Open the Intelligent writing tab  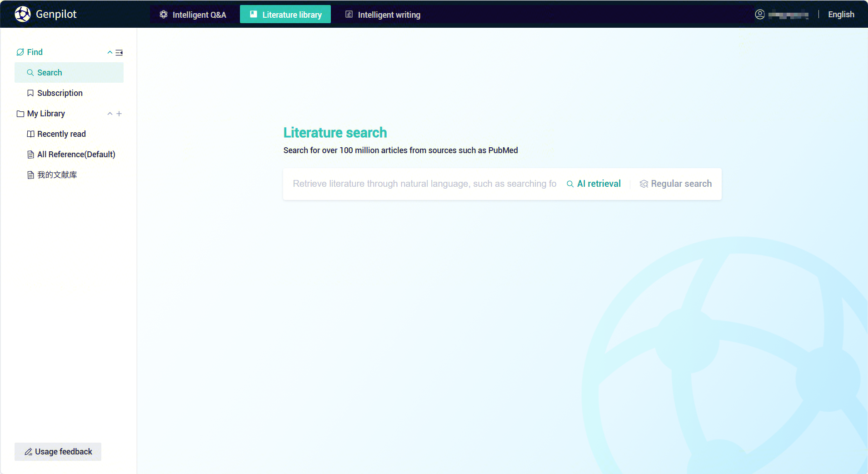click(383, 15)
